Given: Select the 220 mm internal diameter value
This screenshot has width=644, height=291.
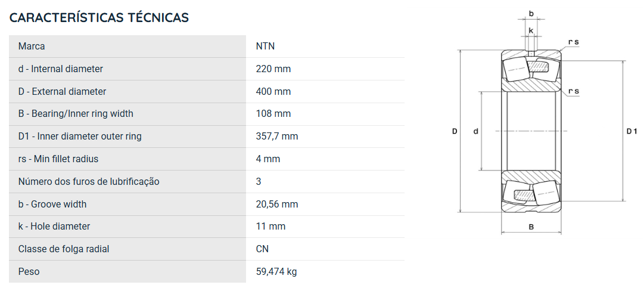Looking at the screenshot, I should pyautogui.click(x=273, y=69).
